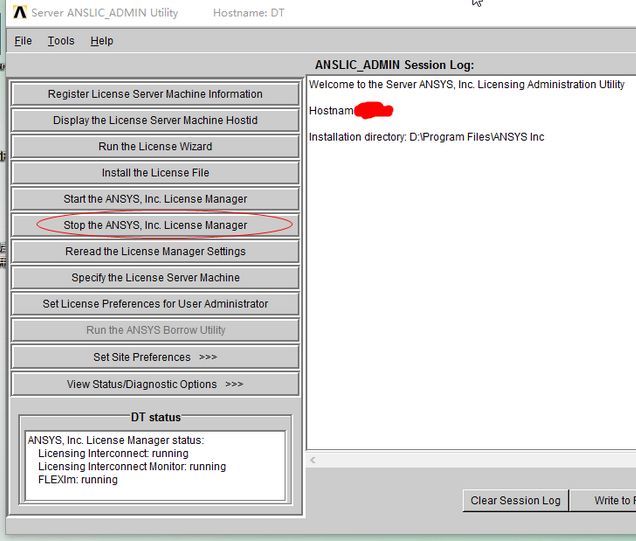
Task: Open the File menu
Action: (x=23, y=41)
